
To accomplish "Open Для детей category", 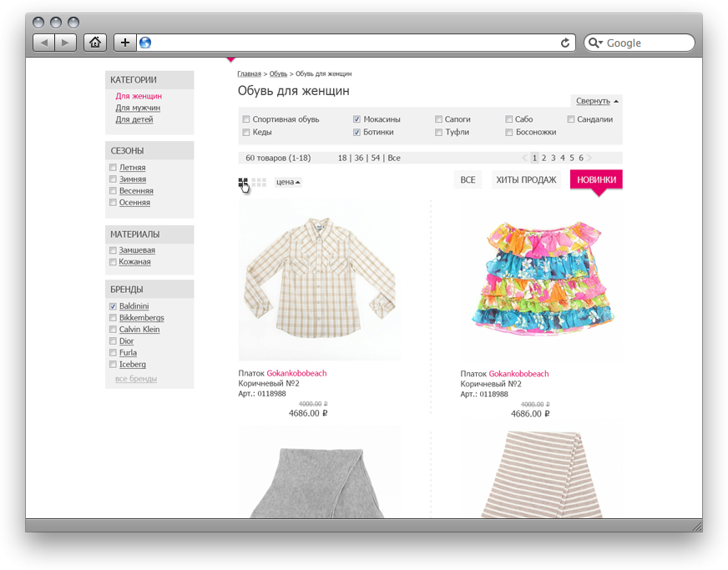I will [134, 119].
